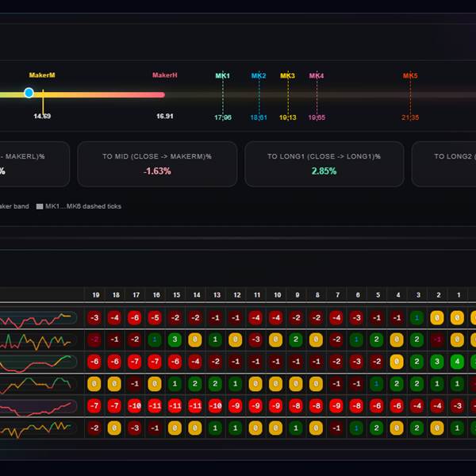Screen dimensions: 476x476
Task: Click the -6 cell in column 4
Action: [x=397, y=406]
